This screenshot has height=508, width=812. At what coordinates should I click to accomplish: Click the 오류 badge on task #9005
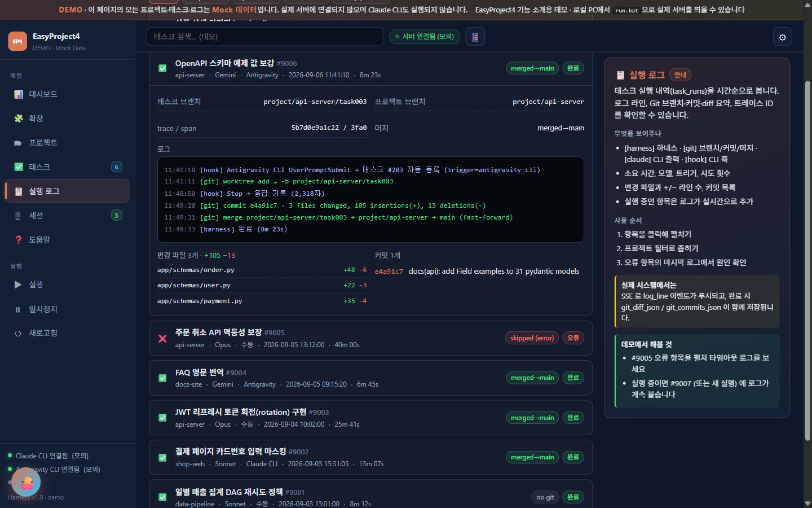pyautogui.click(x=573, y=338)
